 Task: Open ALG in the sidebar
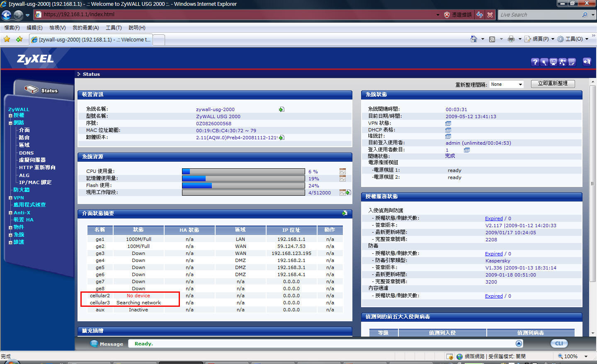[x=24, y=175]
